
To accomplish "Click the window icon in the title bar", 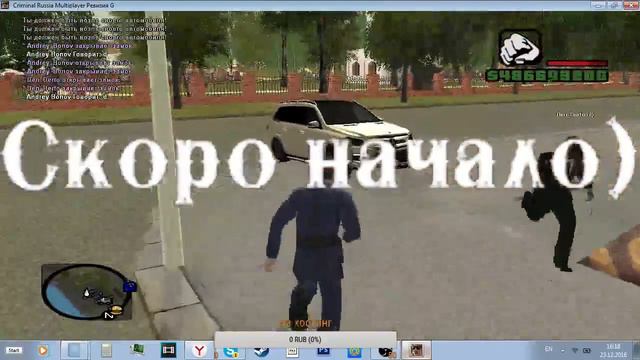I will click(x=5, y=5).
